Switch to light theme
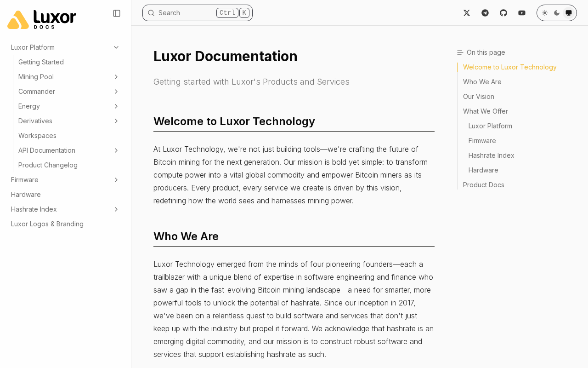This screenshot has width=588, height=368. point(545,13)
